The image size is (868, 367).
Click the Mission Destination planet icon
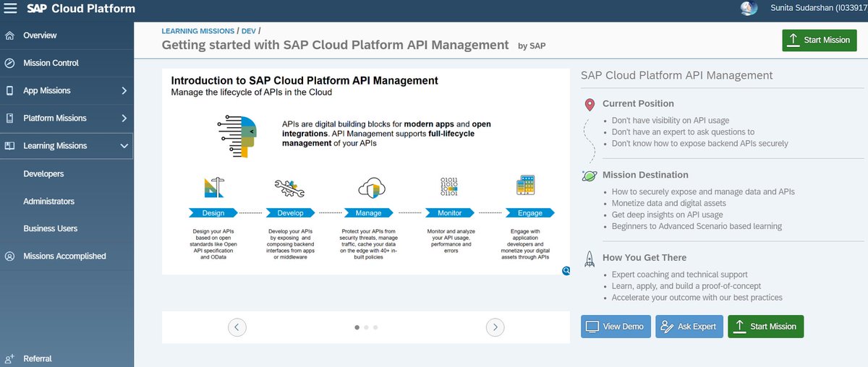click(x=590, y=176)
